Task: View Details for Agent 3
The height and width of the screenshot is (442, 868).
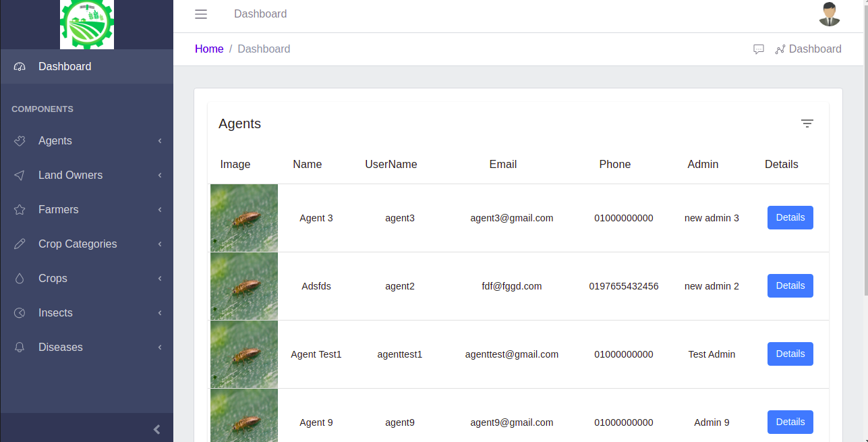Action: click(x=790, y=218)
